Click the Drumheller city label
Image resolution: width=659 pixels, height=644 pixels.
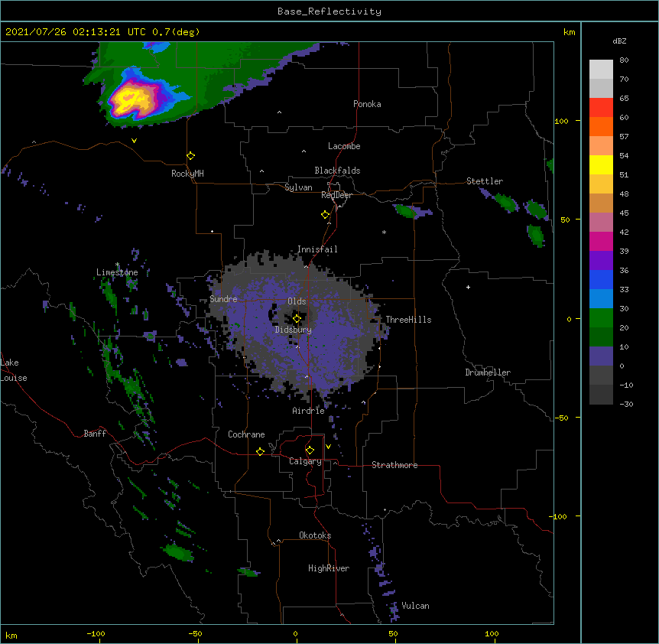(488, 372)
